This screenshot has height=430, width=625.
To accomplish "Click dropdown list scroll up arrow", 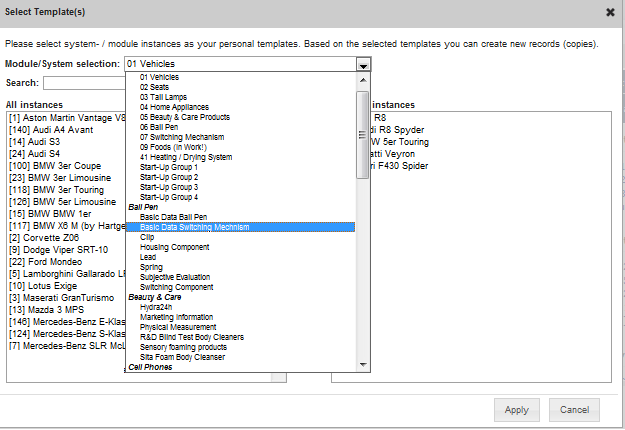I will click(363, 80).
